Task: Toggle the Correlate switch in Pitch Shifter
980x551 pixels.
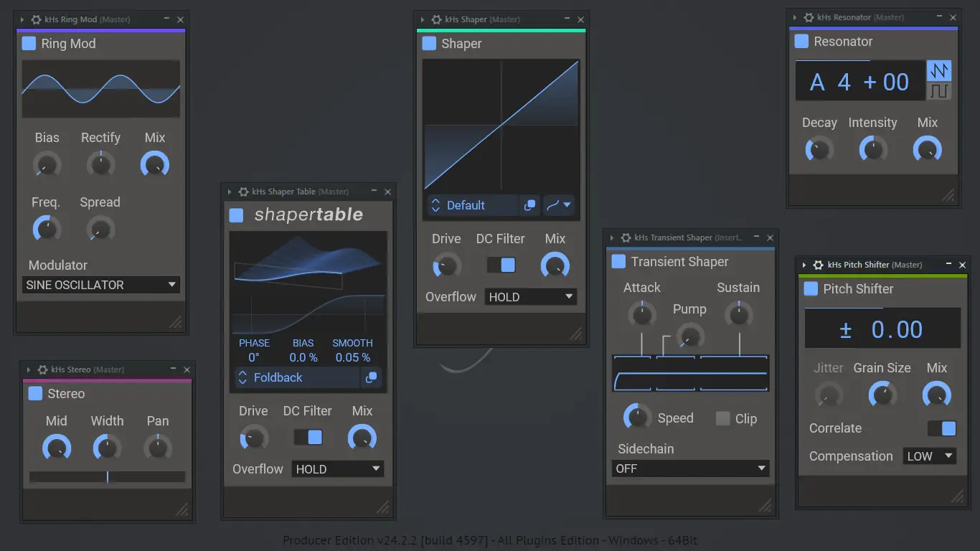Action: click(942, 428)
